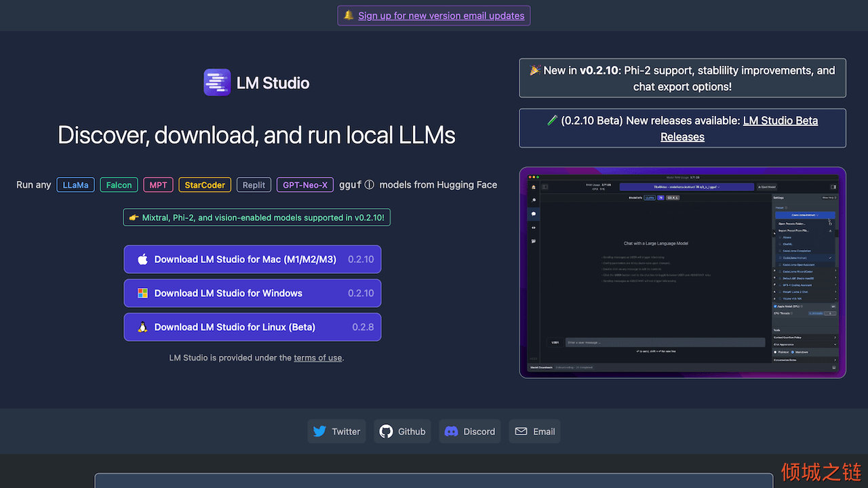Click the "LM Studio" title text
Image resolution: width=868 pixels, height=488 pixels.
point(273,83)
